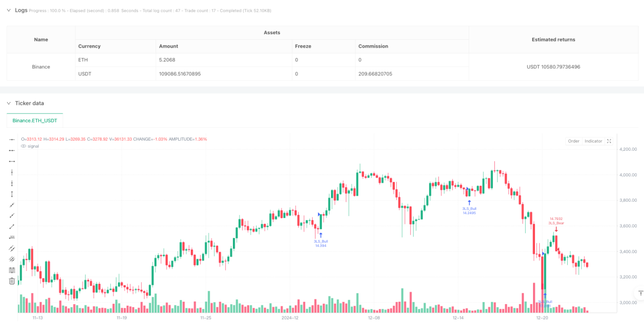Open chart in fullscreen mode
The width and height of the screenshot is (644, 322).
609,141
